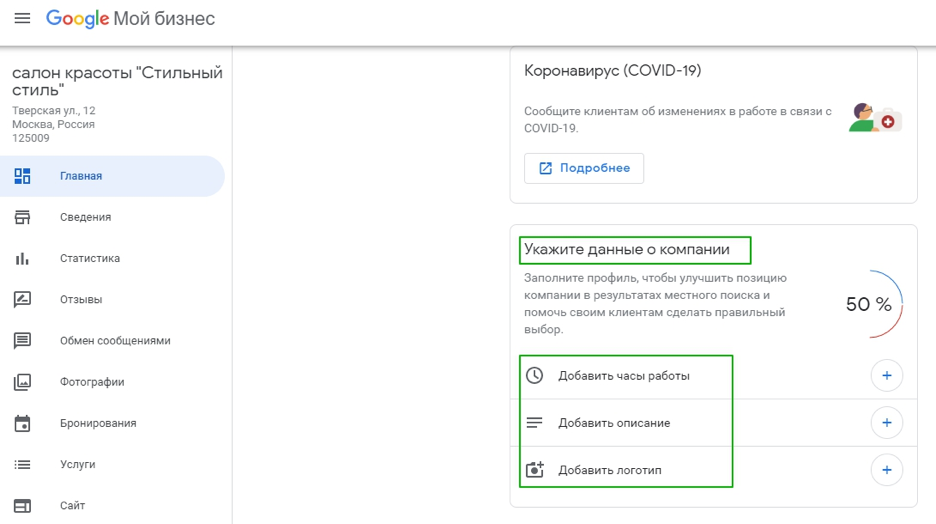This screenshot has height=524, width=936.
Task: Click the Коронавирус (COVID-19) heading
Action: coord(612,70)
